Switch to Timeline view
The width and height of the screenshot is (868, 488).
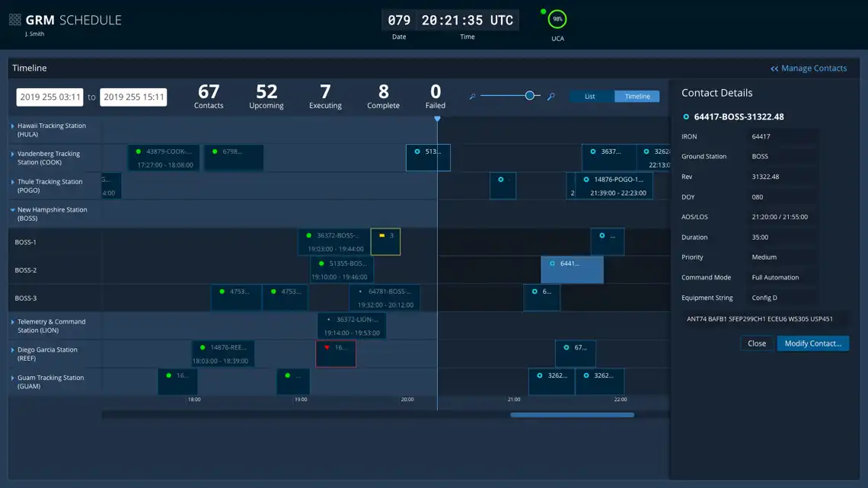pos(637,96)
